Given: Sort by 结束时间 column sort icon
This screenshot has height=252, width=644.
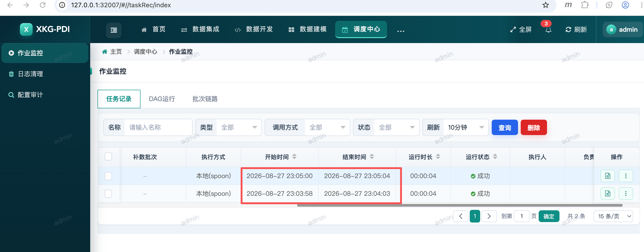Looking at the screenshot, I should click(x=372, y=157).
